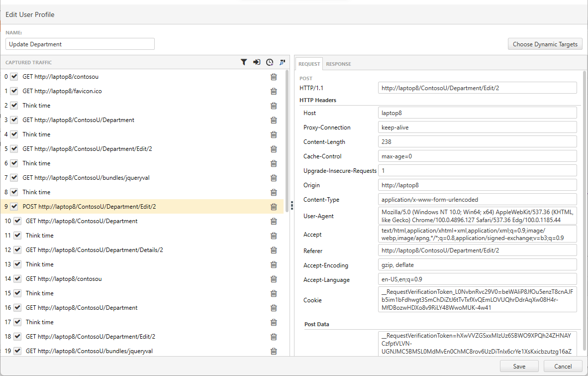Delete the GET Department request at row 16
Screen dimensions: 588x376
273,308
